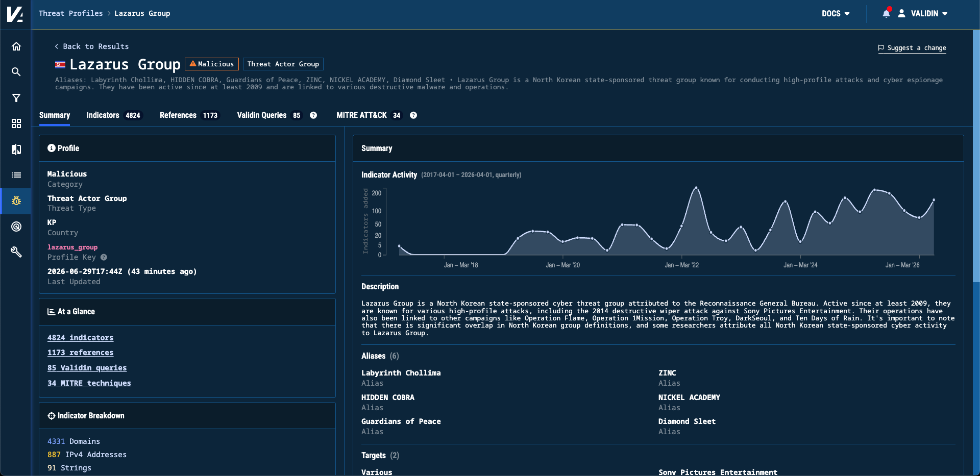
Task: Click the Validin logo icon
Action: click(x=15, y=14)
